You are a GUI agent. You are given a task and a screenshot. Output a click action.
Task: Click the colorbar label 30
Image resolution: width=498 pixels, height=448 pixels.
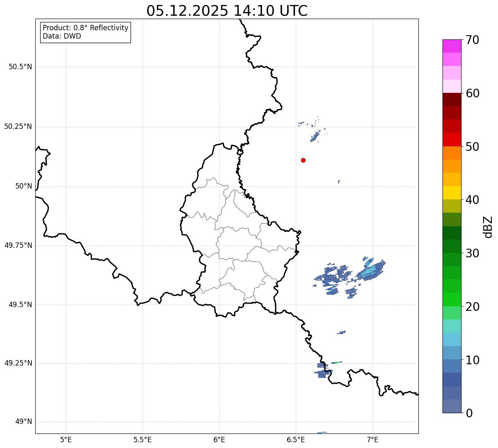point(472,253)
